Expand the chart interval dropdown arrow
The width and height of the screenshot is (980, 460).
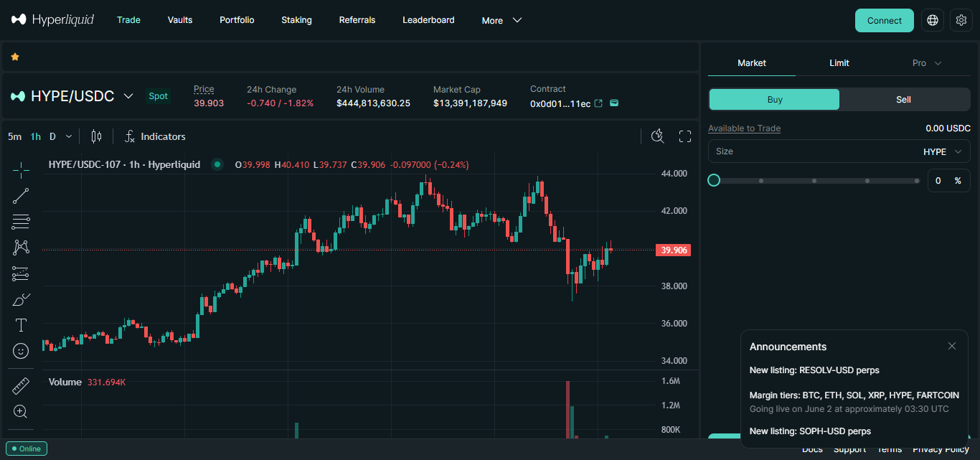(x=69, y=136)
